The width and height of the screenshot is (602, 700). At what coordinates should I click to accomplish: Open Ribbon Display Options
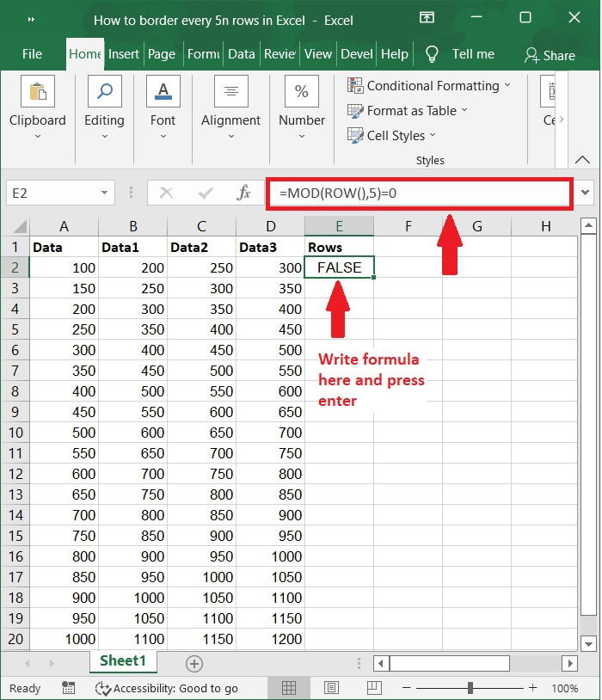coord(427,18)
